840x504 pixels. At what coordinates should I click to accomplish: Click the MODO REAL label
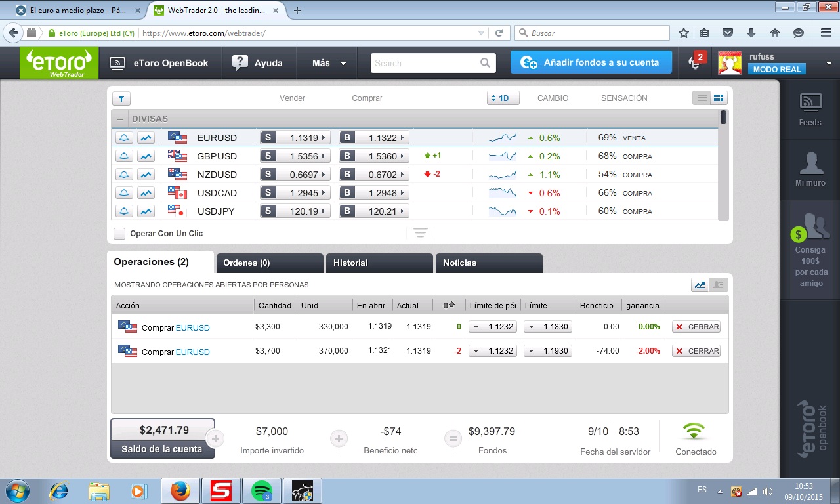776,69
